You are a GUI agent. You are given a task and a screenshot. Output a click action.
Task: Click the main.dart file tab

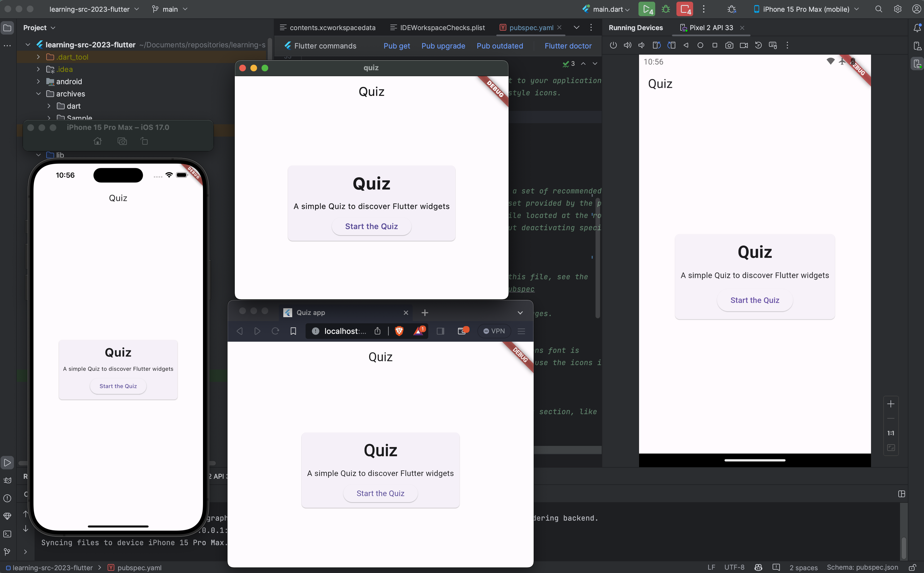click(x=605, y=9)
